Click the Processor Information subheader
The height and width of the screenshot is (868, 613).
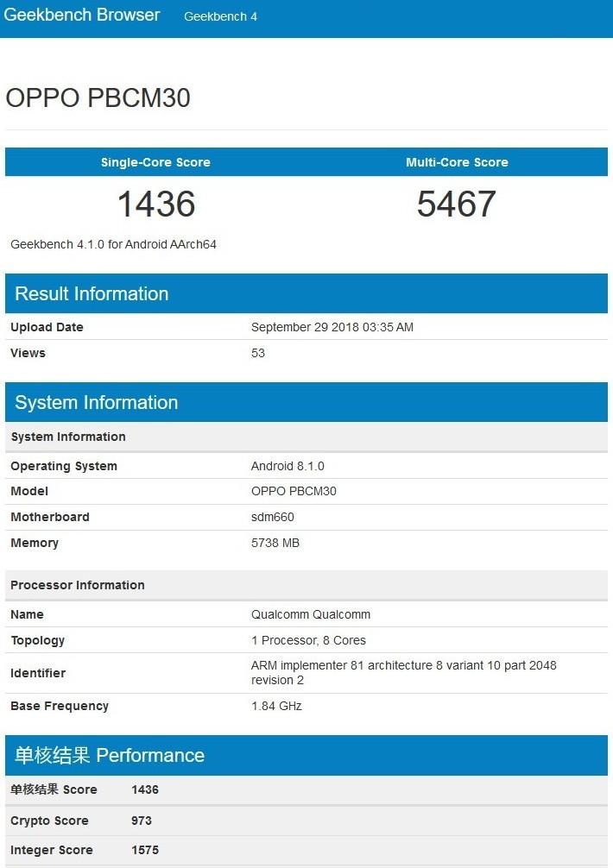pyautogui.click(x=306, y=585)
